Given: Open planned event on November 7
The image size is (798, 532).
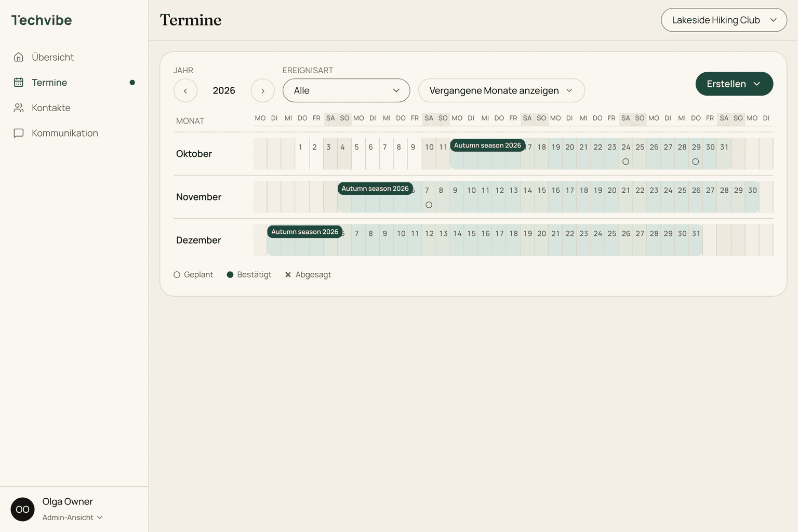Looking at the screenshot, I should pyautogui.click(x=429, y=205).
